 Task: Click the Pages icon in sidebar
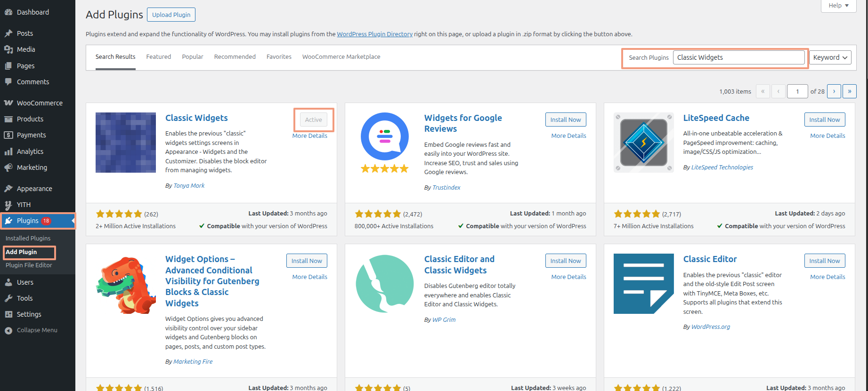8,66
